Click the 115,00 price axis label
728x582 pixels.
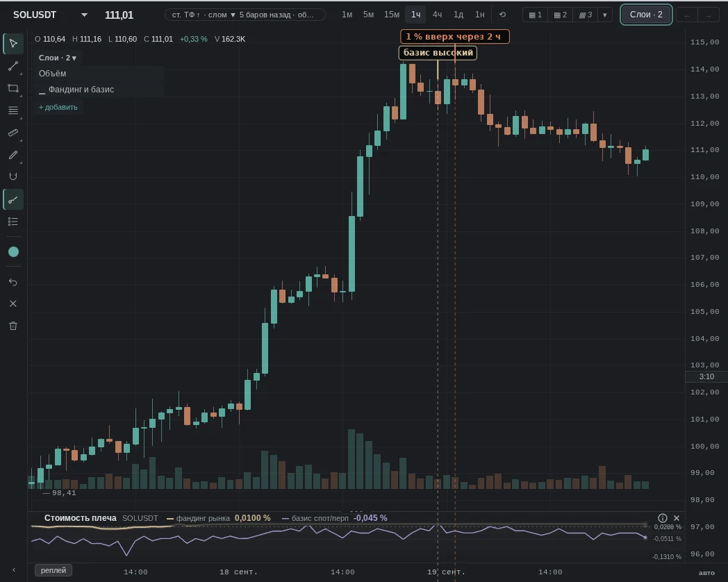click(x=705, y=42)
